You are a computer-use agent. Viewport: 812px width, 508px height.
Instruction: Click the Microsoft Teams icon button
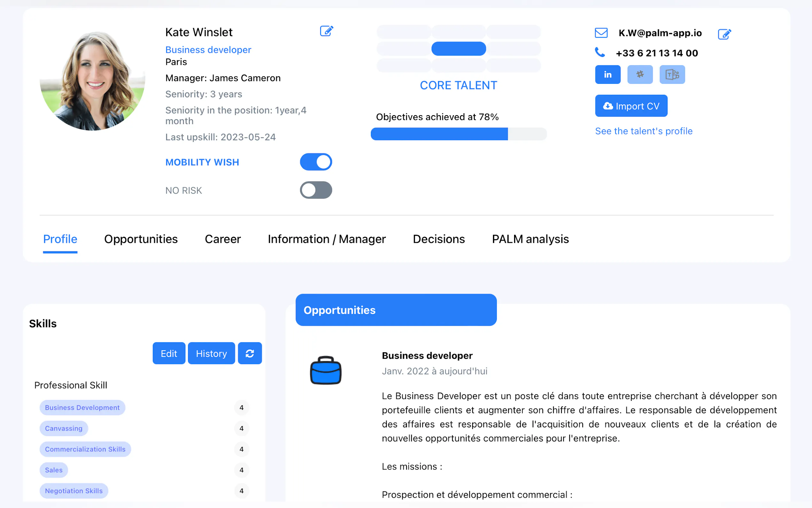click(672, 75)
